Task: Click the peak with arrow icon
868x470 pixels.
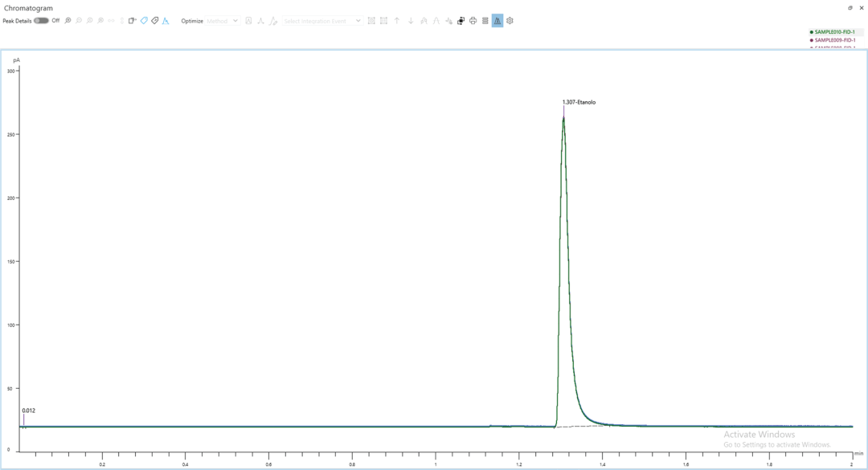Action: pyautogui.click(x=448, y=20)
